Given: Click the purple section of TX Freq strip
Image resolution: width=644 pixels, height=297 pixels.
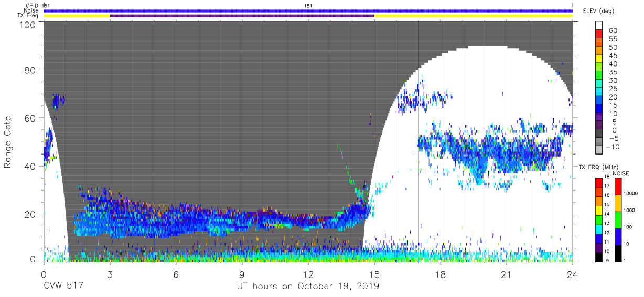Looking at the screenshot, I should [x=242, y=16].
